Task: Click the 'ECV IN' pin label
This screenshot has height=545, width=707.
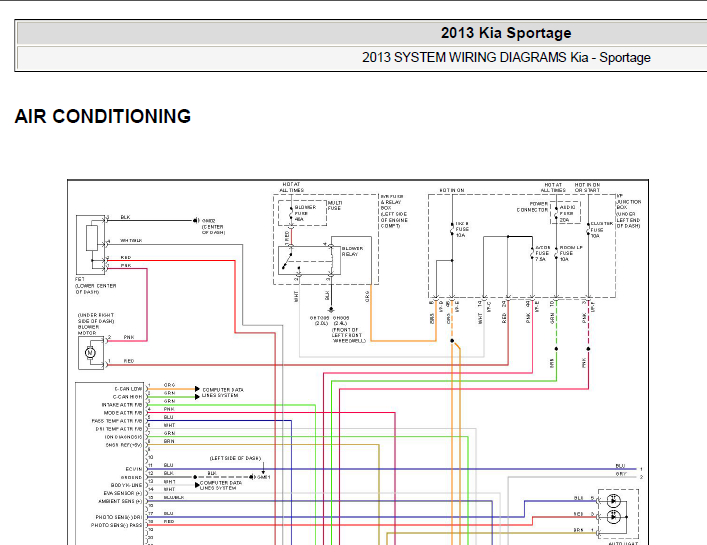Action: (x=134, y=469)
